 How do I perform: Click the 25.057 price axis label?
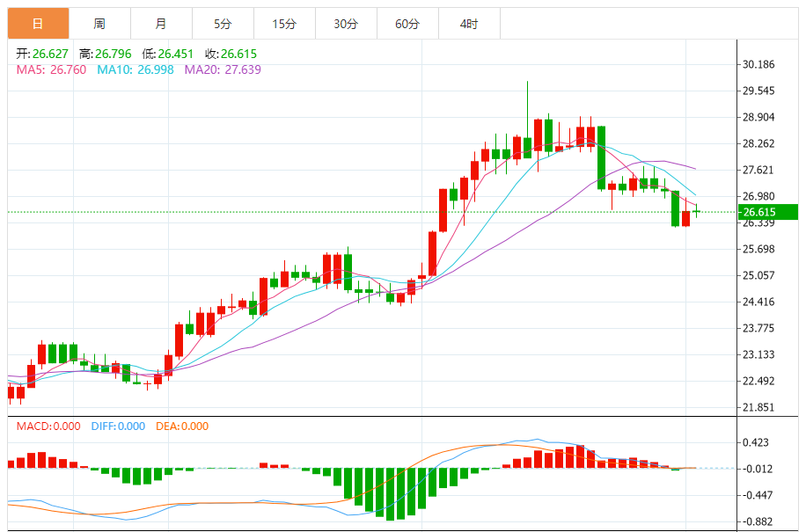pyautogui.click(x=758, y=275)
